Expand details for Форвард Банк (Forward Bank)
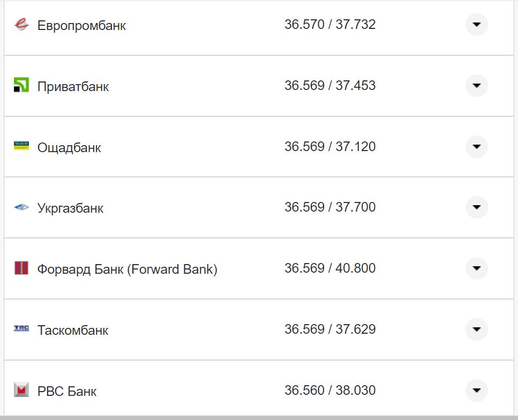 click(476, 268)
